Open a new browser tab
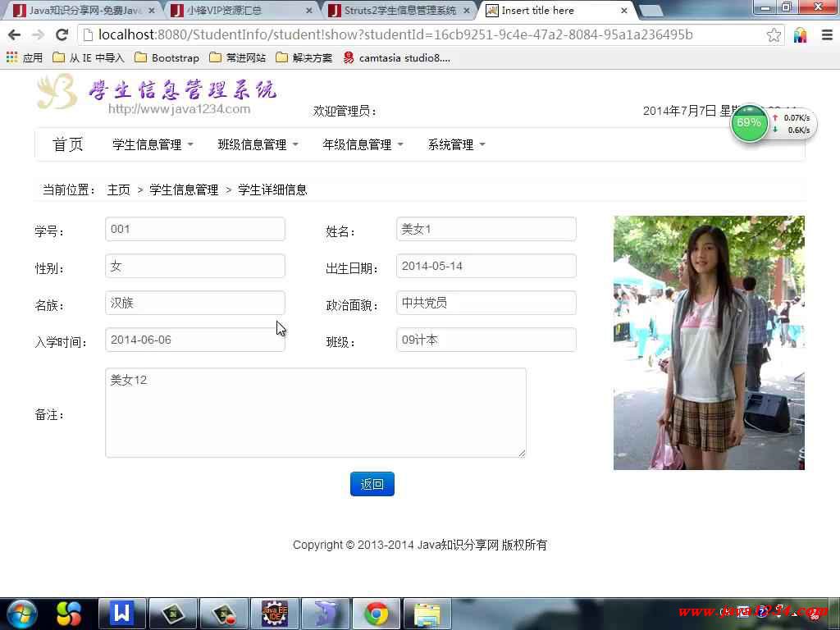The width and height of the screenshot is (840, 630). point(651,10)
